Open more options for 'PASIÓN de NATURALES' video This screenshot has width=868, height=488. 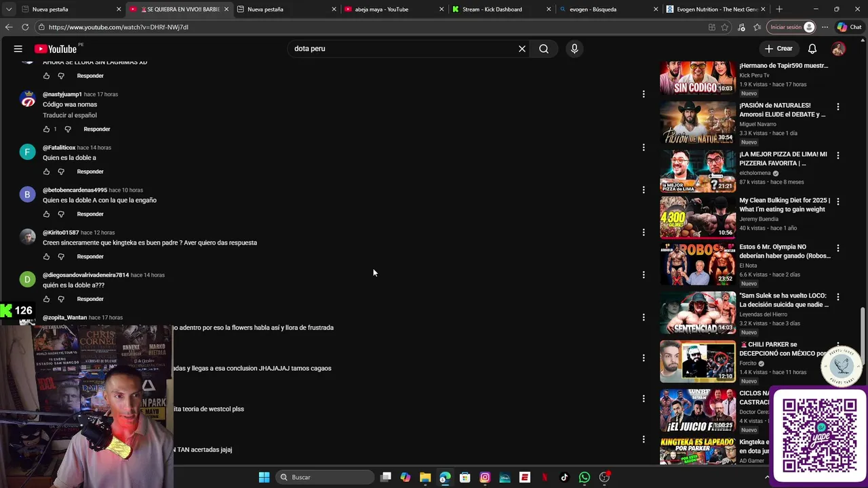(838, 107)
